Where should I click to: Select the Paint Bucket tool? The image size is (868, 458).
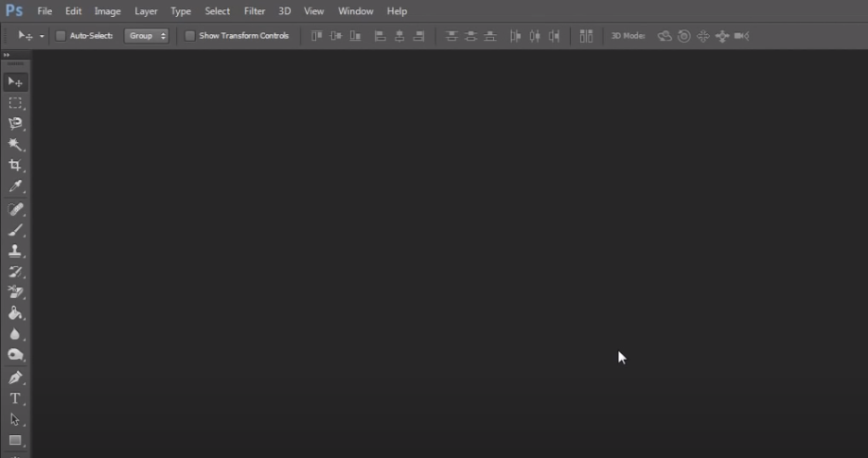click(x=15, y=313)
